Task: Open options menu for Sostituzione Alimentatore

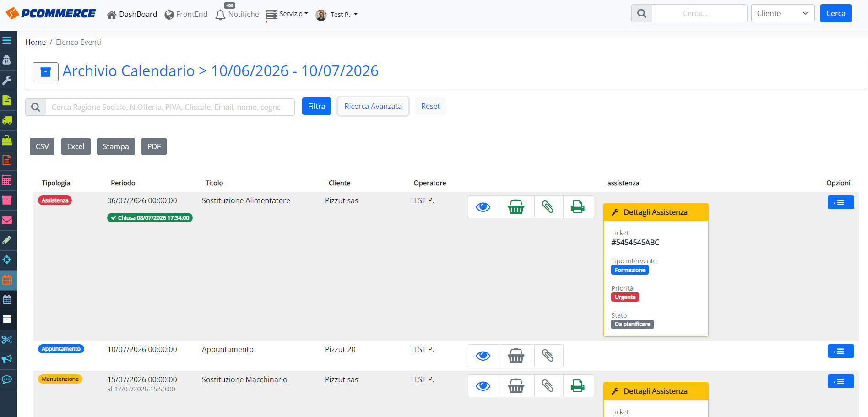Action: point(841,202)
